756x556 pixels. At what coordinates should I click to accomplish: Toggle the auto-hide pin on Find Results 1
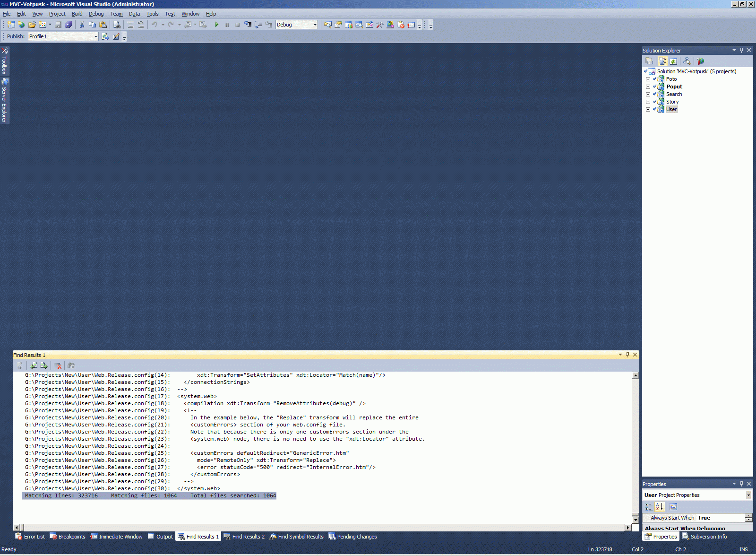[627, 355]
